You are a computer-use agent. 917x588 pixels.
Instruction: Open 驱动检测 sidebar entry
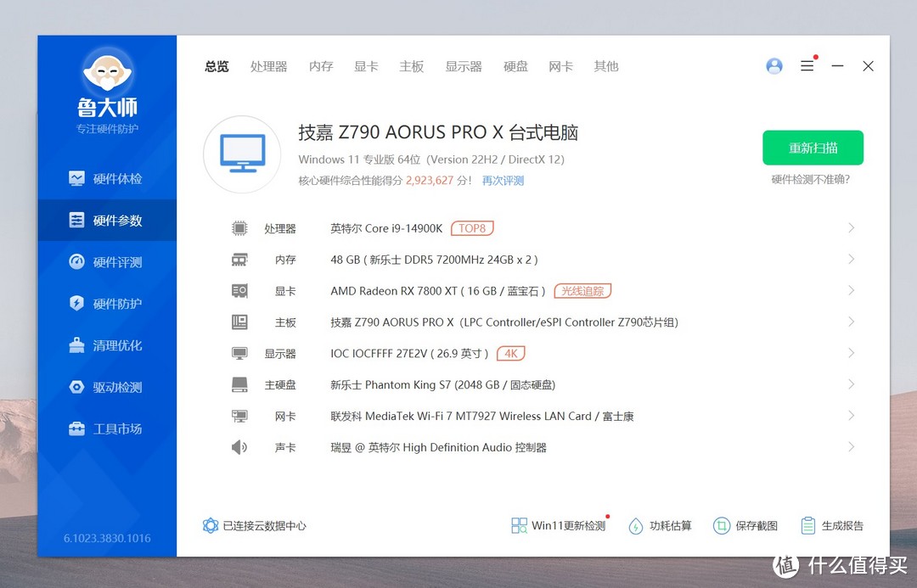click(106, 387)
